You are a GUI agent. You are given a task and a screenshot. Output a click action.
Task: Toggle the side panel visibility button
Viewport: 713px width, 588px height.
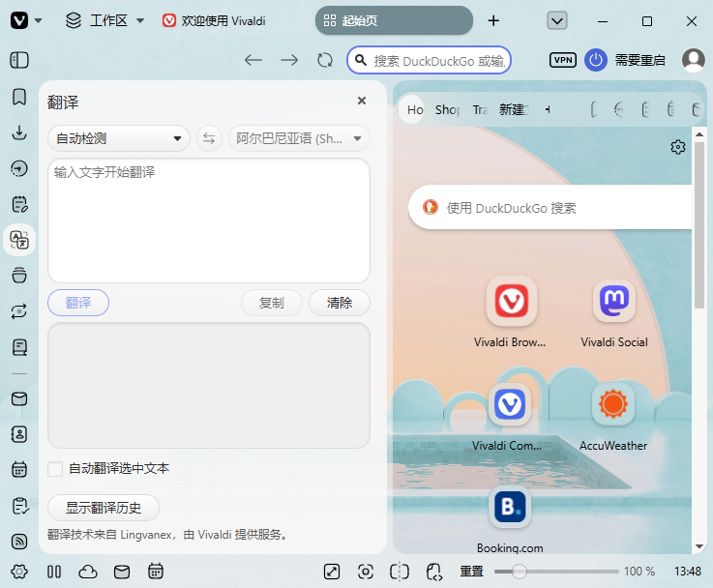point(19,60)
